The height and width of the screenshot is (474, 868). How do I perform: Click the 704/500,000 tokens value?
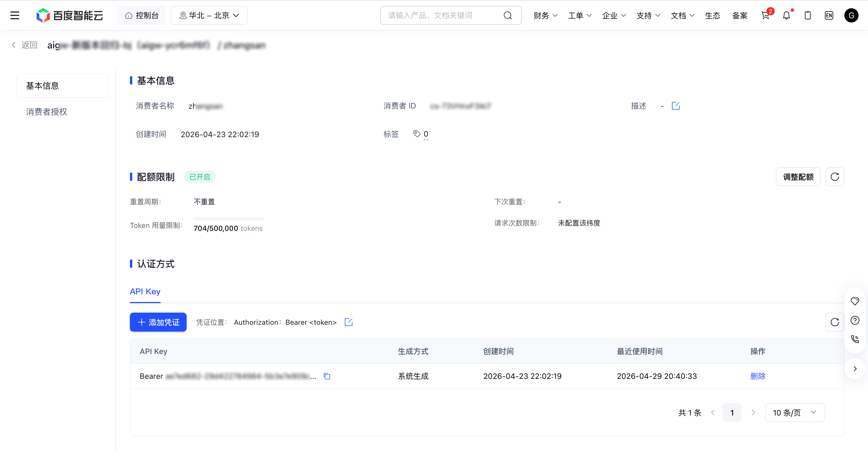point(228,228)
